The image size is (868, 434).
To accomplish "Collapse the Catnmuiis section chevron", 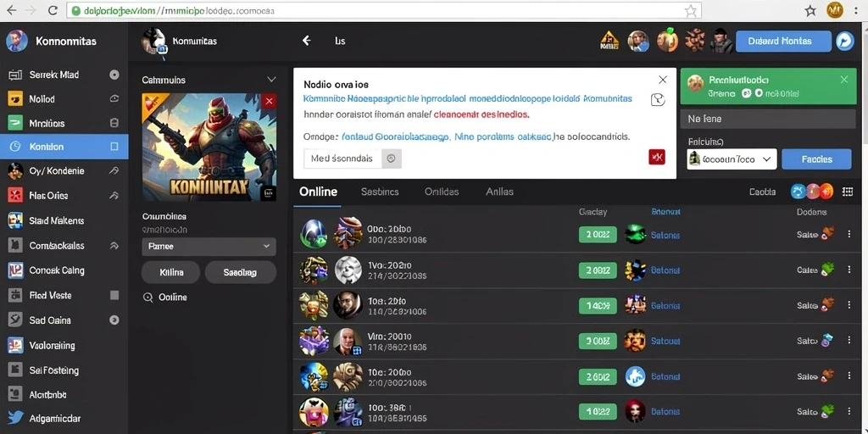I will click(x=271, y=80).
